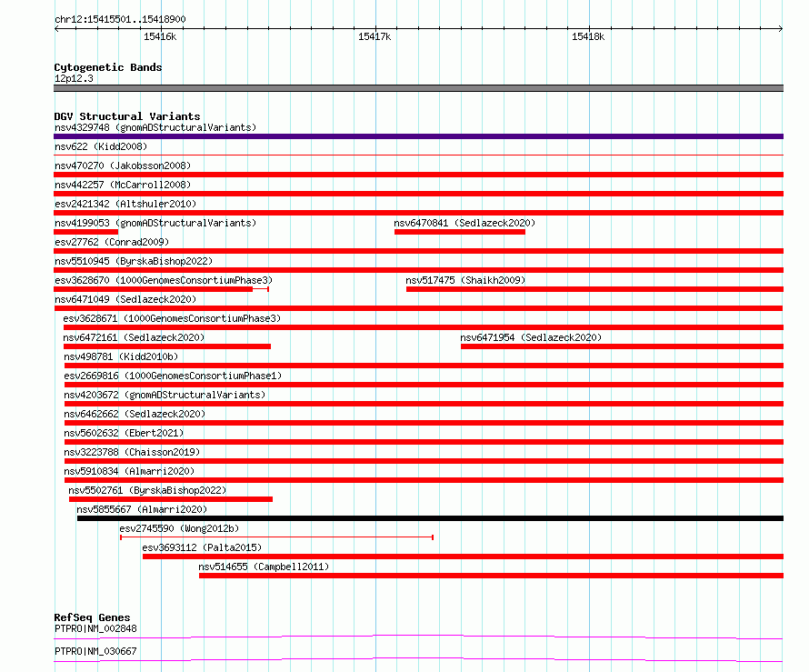Open nsv6470841 (Sedlazeck2020) label
Screen dimensions: 809x672
(464, 223)
